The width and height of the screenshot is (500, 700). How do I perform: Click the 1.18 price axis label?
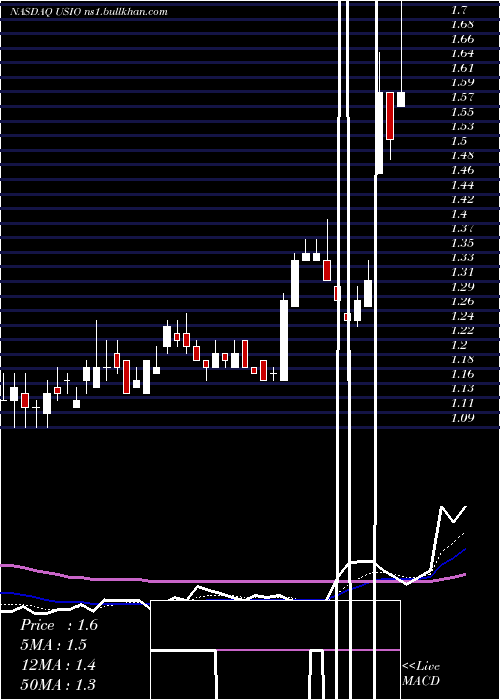[x=462, y=359]
